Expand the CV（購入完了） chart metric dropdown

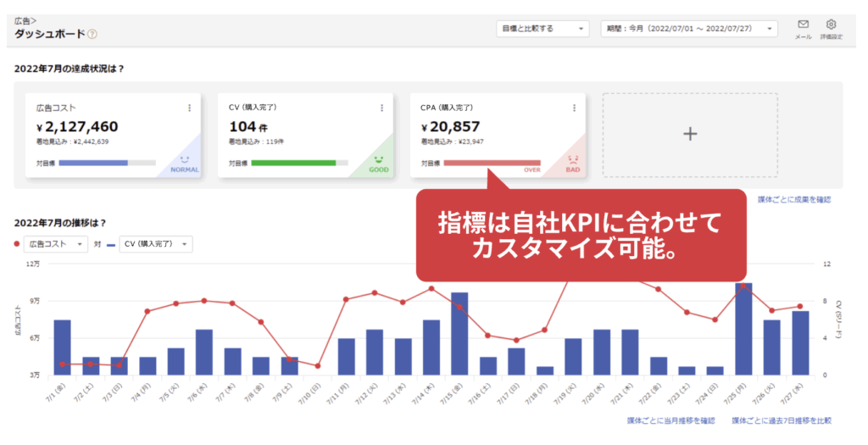point(155,244)
